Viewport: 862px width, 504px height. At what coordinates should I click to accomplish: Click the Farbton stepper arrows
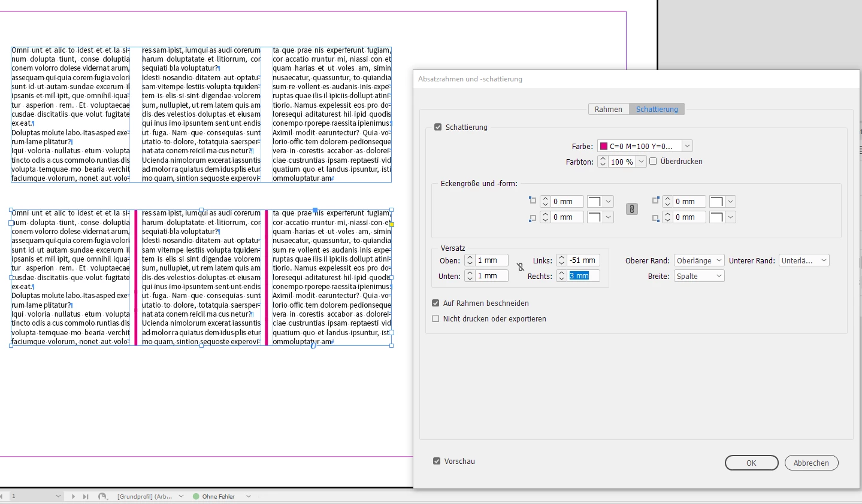click(x=603, y=162)
